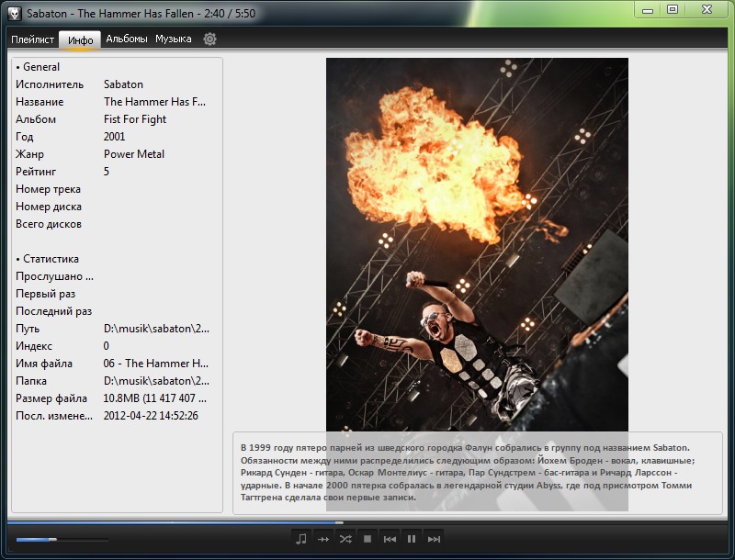Screen dimensions: 735x560
Task: Skip to the previous track
Action: pos(390,539)
